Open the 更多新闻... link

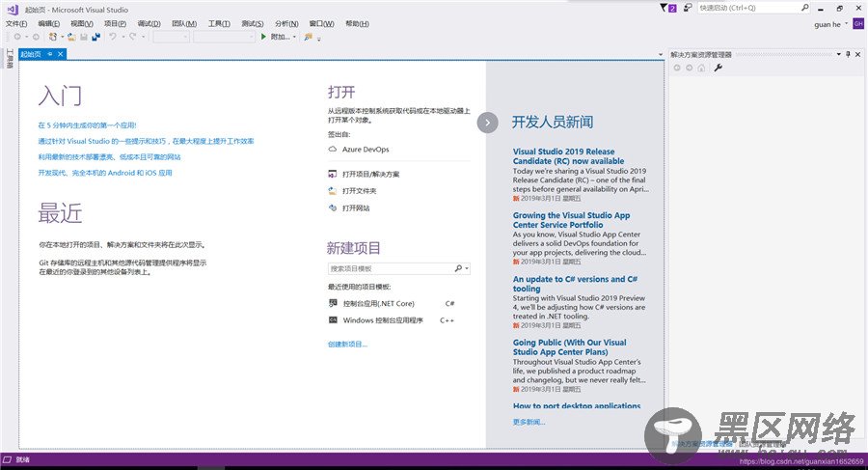pos(529,422)
